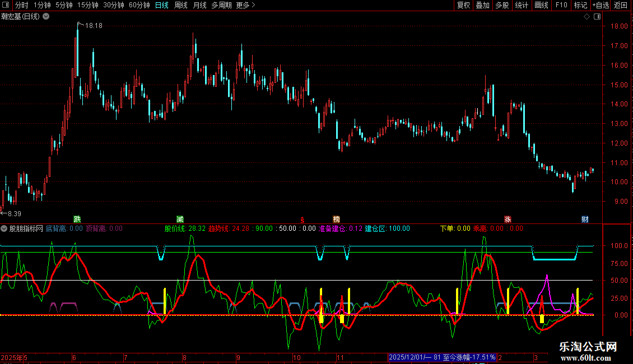Open the 股朋指标网 indicator dropdown
This screenshot has height=364, width=633.
coord(4,228)
